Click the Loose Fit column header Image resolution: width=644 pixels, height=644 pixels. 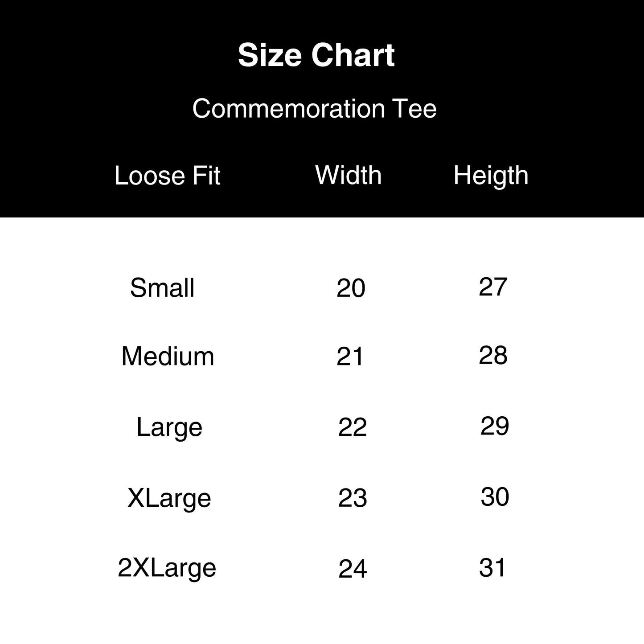tap(167, 176)
